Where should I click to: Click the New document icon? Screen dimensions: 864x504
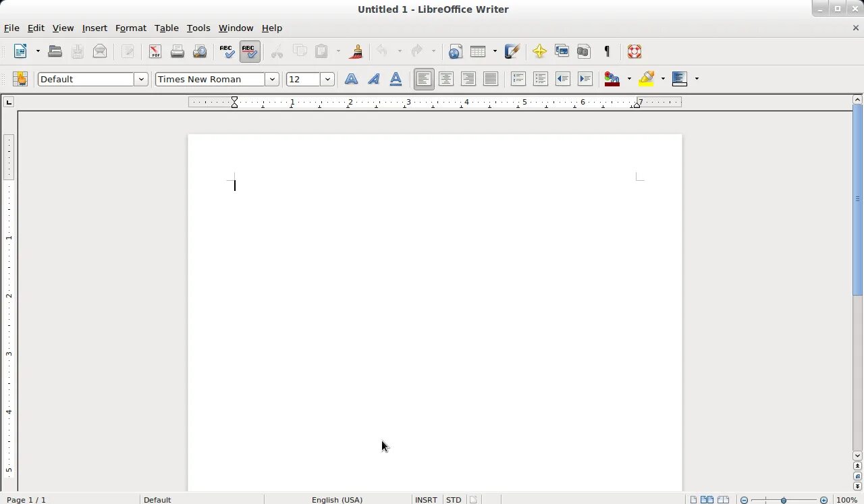coord(20,51)
